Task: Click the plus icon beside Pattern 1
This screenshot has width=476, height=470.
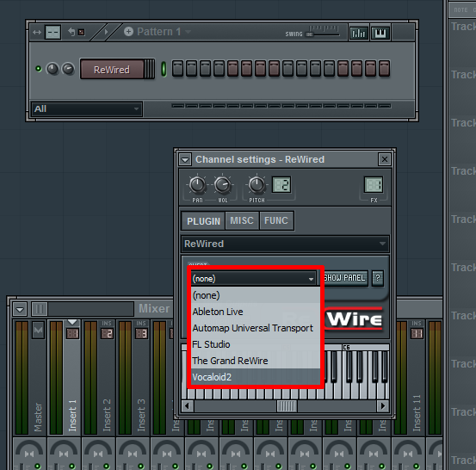Action: click(x=128, y=31)
